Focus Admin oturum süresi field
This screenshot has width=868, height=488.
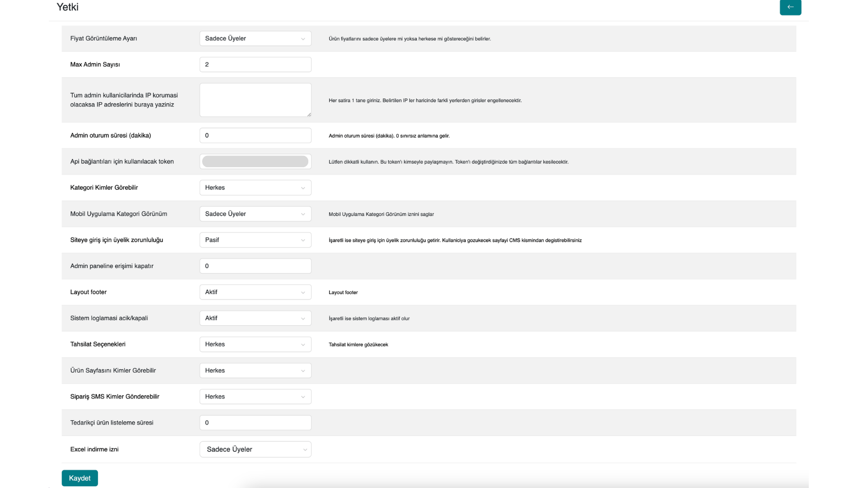[255, 136]
